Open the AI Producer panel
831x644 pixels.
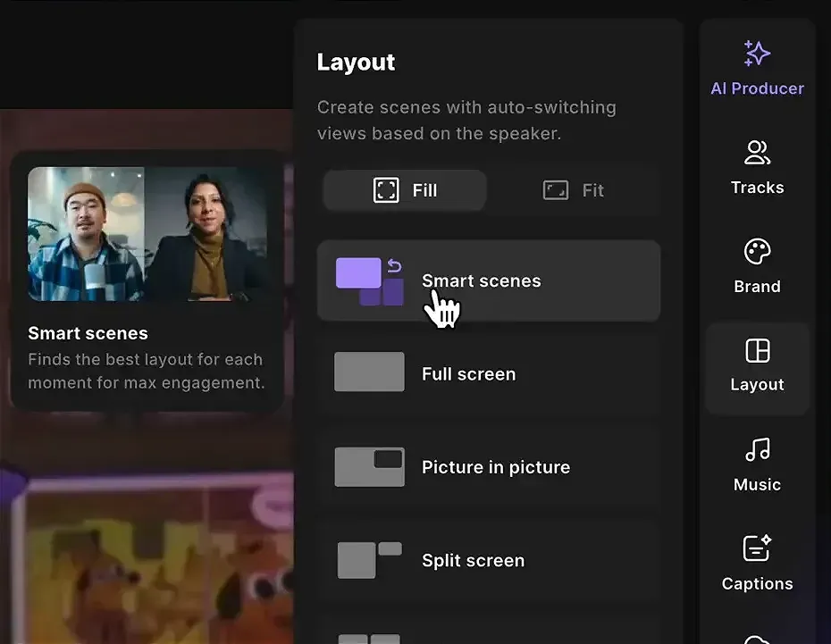[x=757, y=68]
